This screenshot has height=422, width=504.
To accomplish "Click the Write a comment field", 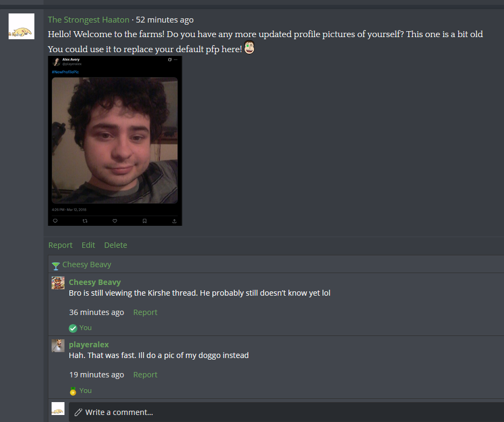I will coord(286,412).
